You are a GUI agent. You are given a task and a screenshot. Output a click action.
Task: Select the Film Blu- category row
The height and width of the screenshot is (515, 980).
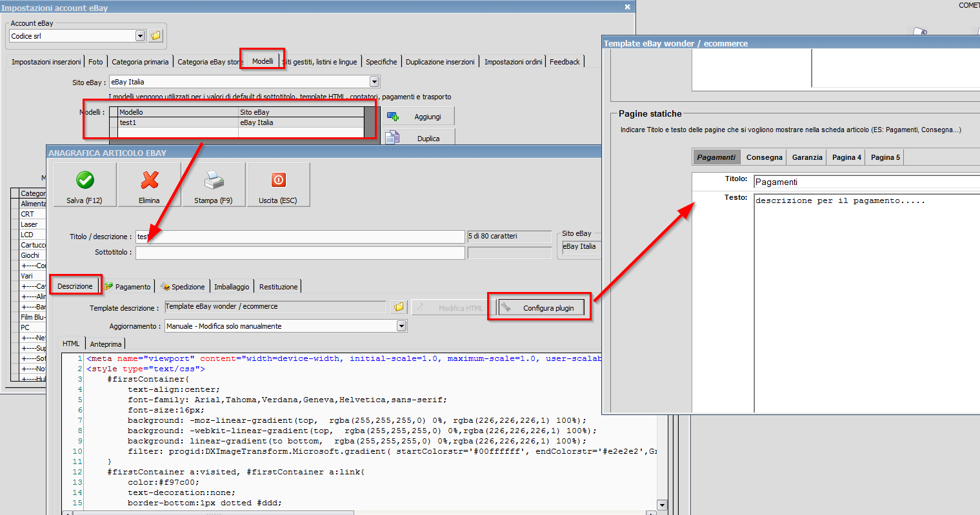pos(32,317)
